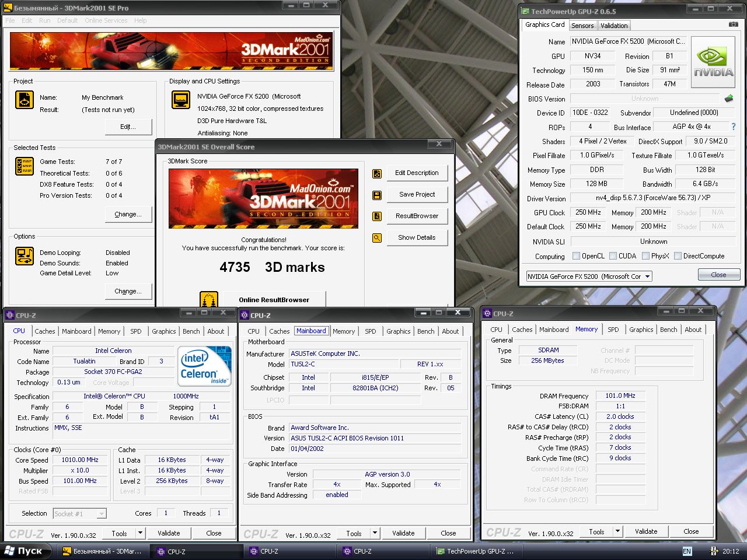Image resolution: width=747 pixels, height=560 pixels.
Task: Open the File menu in 3DMark2001
Action: coord(11,20)
